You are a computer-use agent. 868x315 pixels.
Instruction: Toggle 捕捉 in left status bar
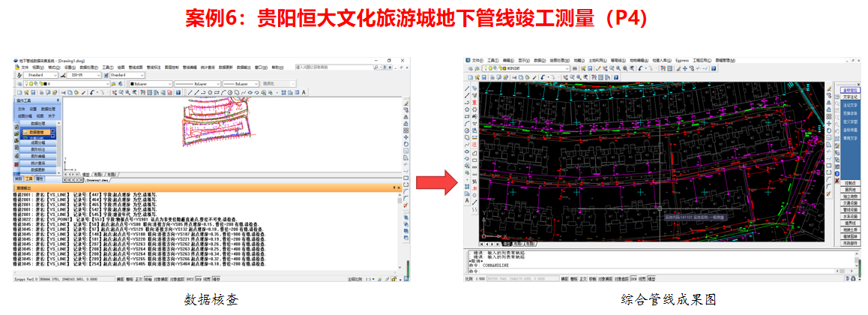(x=120, y=279)
